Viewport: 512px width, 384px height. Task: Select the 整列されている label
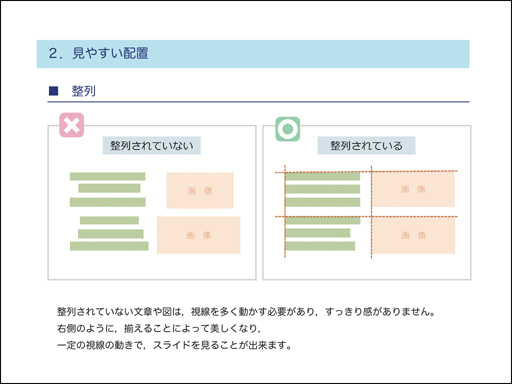click(366, 146)
